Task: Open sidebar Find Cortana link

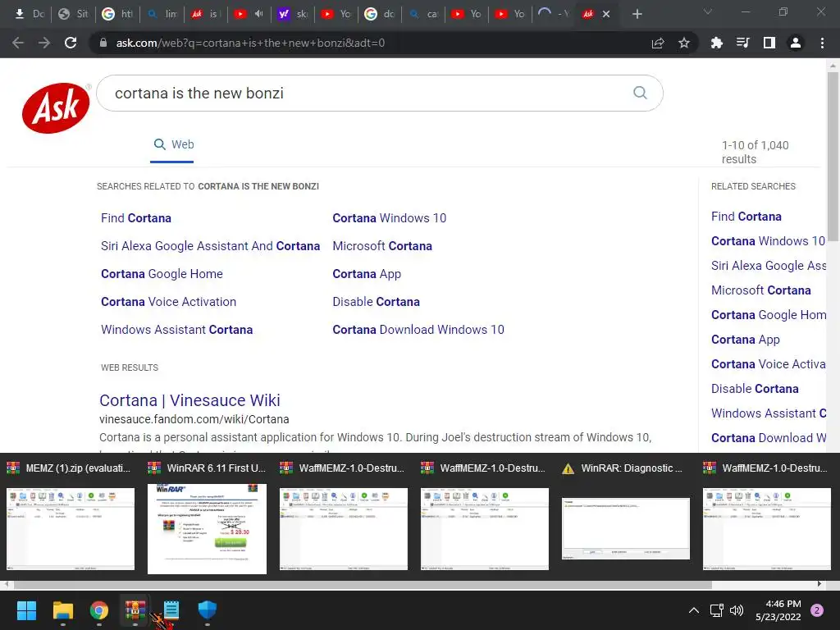Action: [746, 217]
